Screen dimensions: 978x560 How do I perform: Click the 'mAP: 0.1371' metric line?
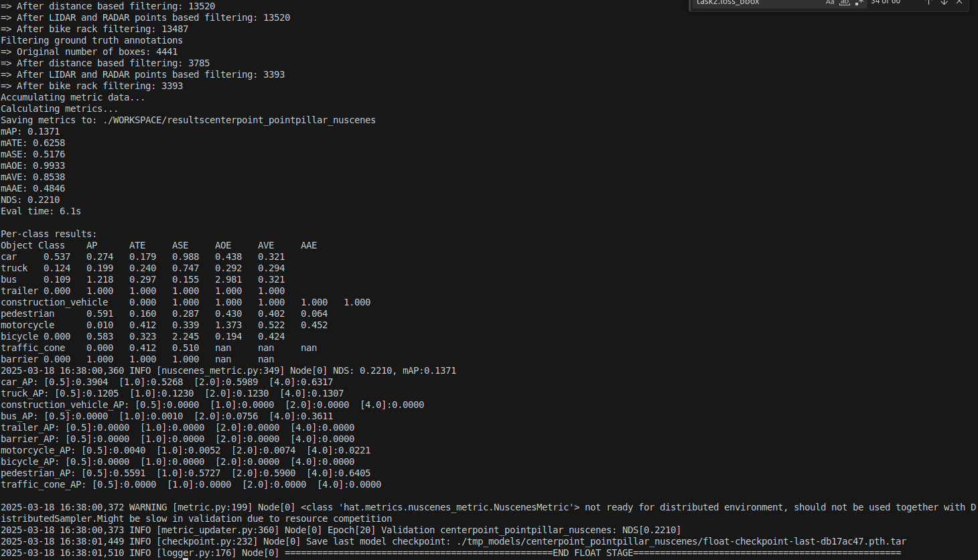(x=30, y=132)
